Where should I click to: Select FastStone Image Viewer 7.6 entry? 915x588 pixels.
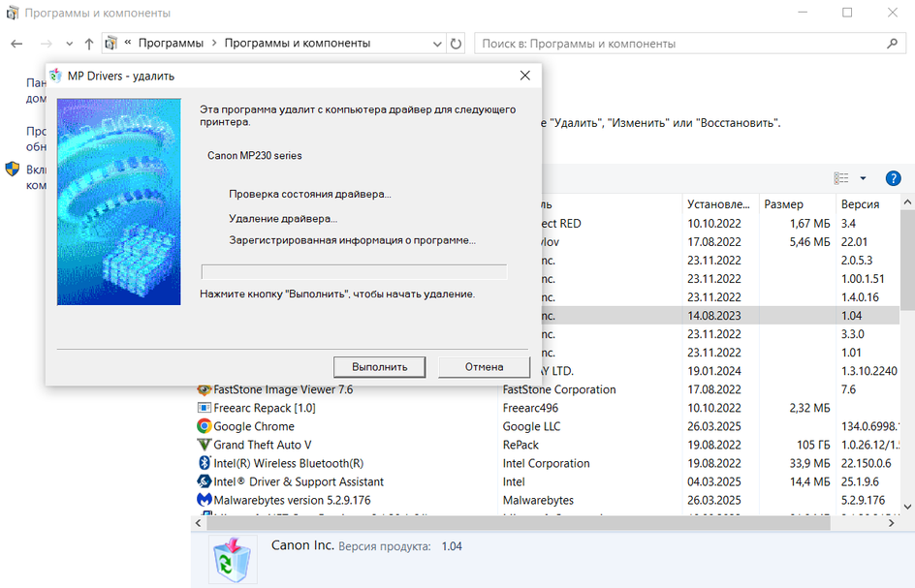tap(283, 389)
